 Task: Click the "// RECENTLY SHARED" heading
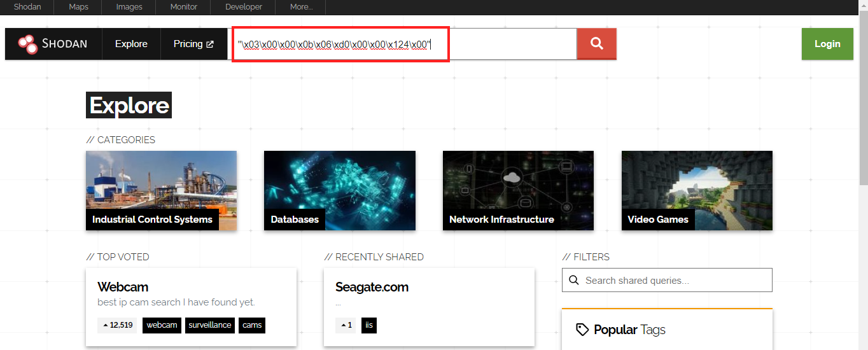coord(374,257)
